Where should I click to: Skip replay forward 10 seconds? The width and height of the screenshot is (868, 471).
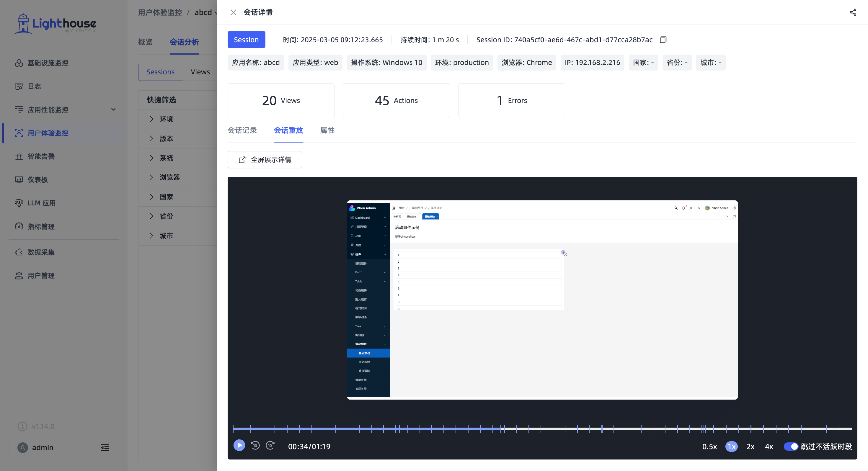click(270, 445)
